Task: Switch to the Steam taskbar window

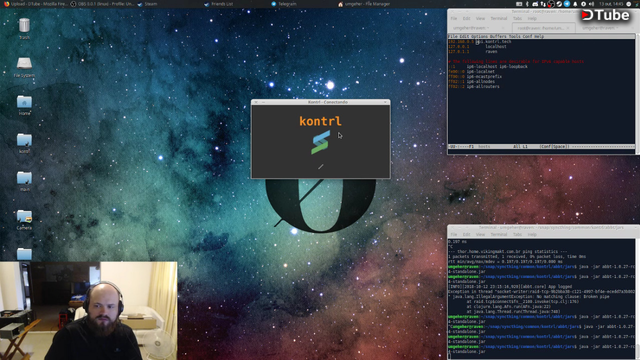Action: (147, 4)
